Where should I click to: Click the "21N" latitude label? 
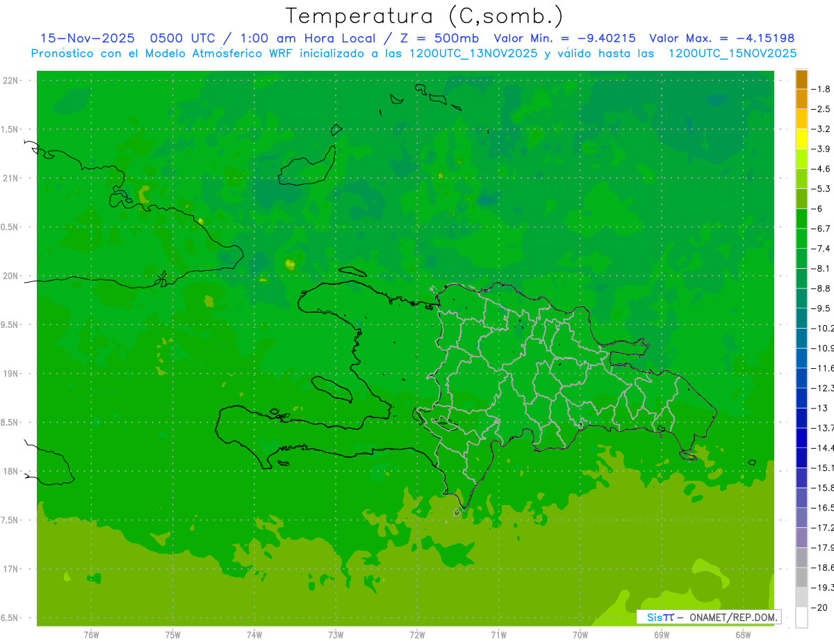[10, 179]
